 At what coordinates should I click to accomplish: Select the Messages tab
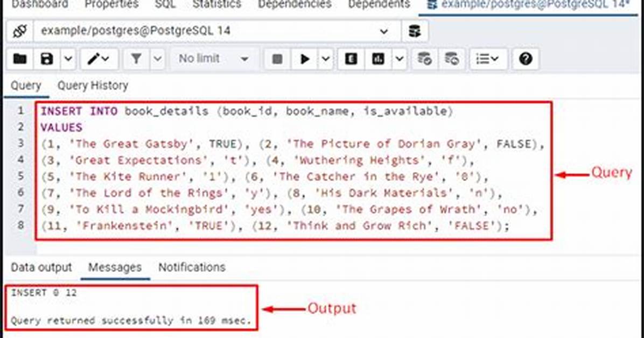coord(115,267)
